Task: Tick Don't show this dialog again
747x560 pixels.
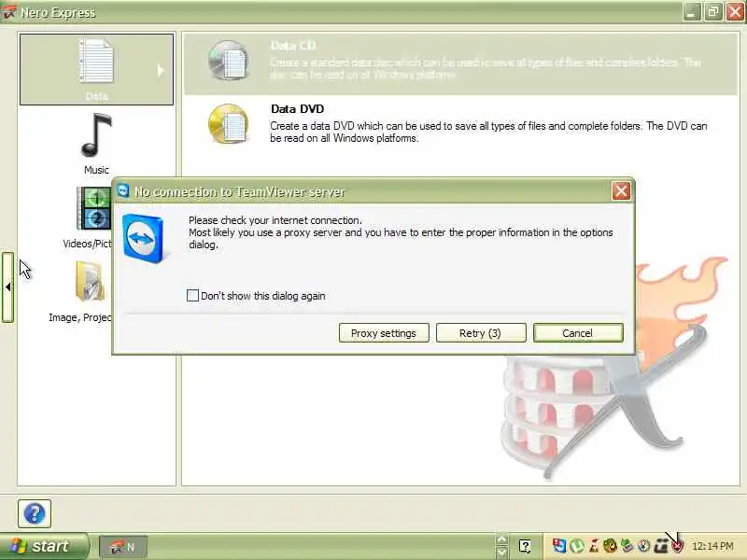Action: [x=192, y=295]
